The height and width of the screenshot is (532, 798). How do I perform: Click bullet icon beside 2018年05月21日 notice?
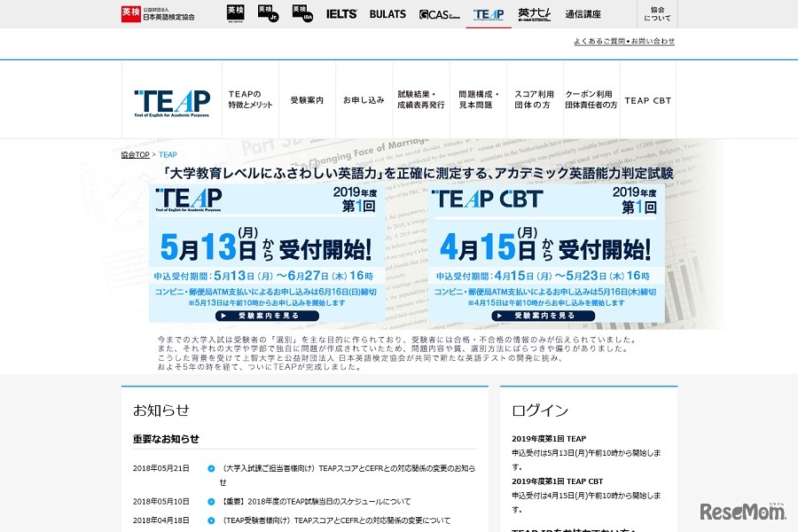[211, 468]
